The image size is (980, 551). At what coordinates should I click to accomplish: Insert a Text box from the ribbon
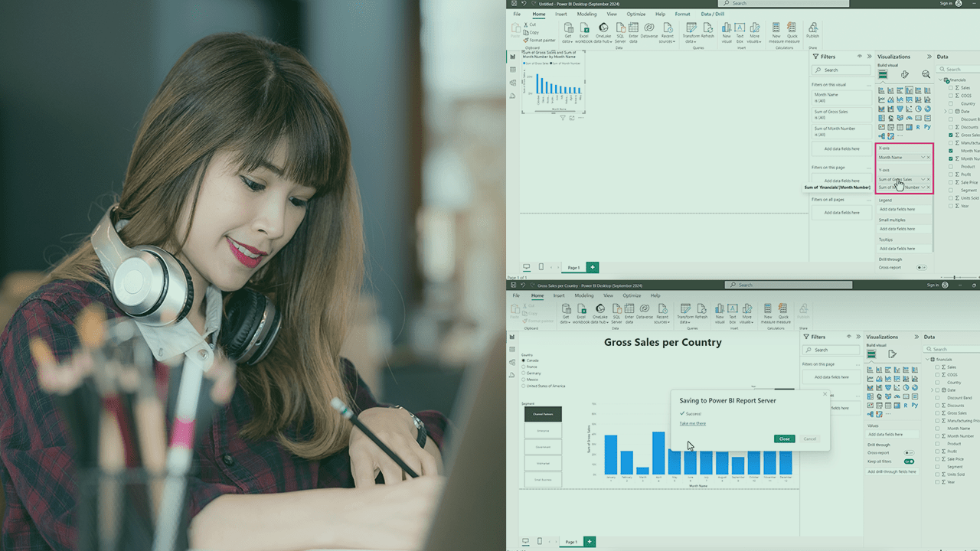coord(739,29)
